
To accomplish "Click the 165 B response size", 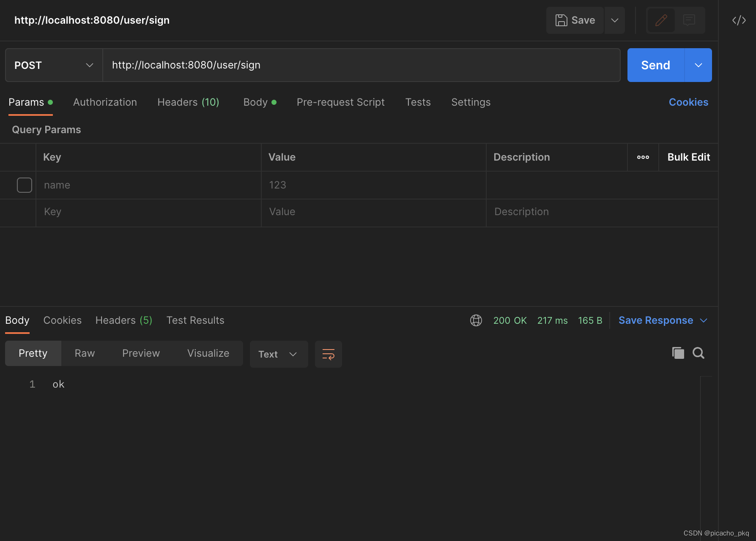I will (x=590, y=320).
